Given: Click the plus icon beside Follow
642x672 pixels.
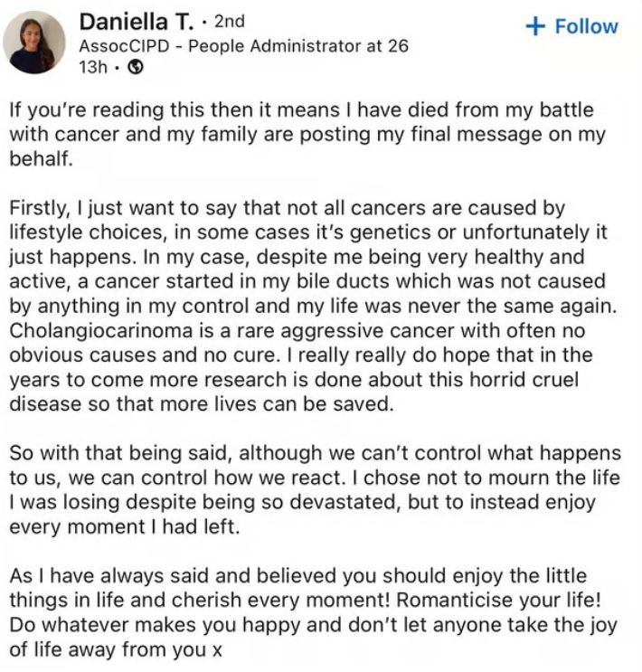Looking at the screenshot, I should tap(536, 26).
